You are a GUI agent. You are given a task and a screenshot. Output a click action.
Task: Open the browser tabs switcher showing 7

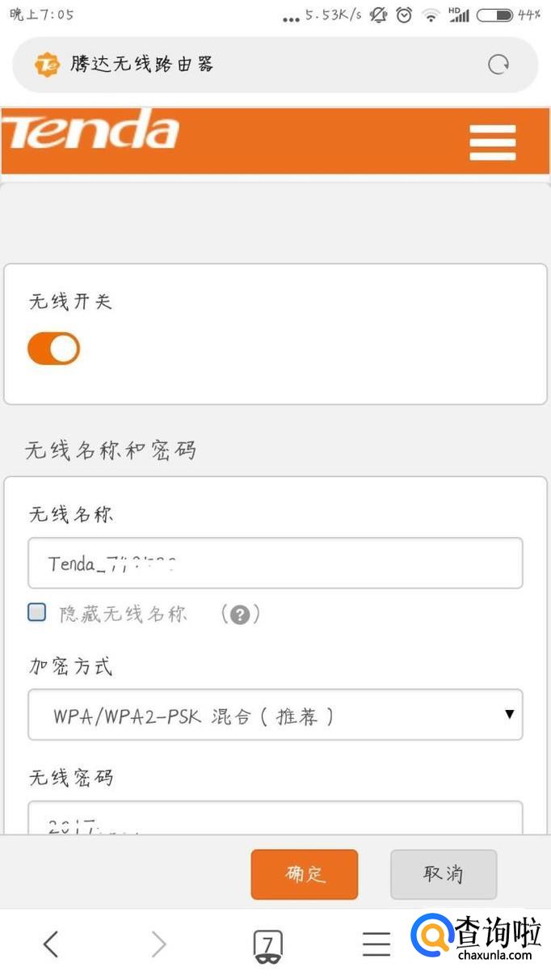tap(267, 944)
